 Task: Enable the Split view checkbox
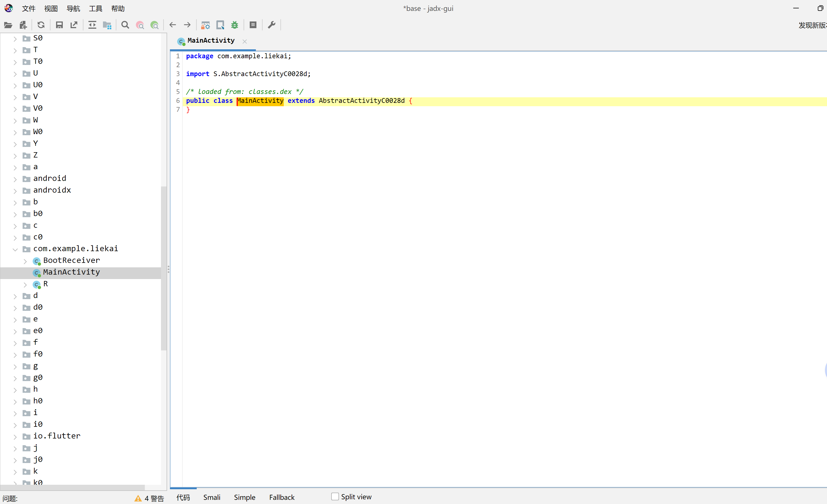pos(335,497)
